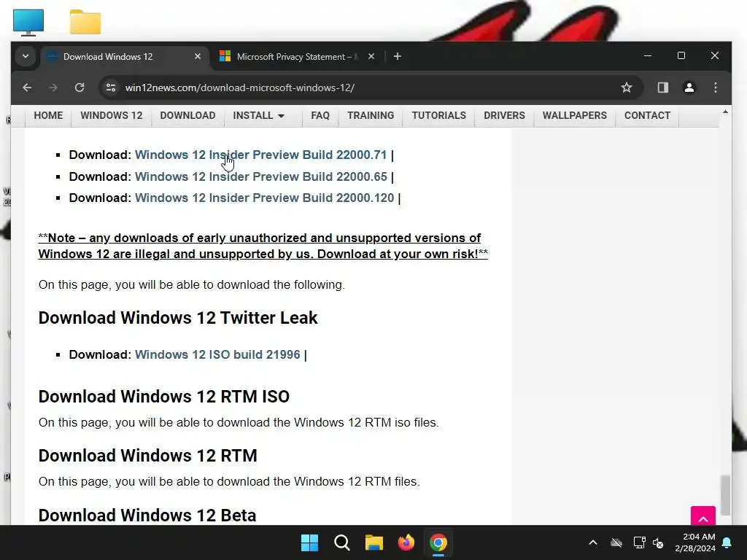The image size is (747, 560).
Task: Click Download Windows 12 Twitter Leak heading
Action: (x=178, y=318)
